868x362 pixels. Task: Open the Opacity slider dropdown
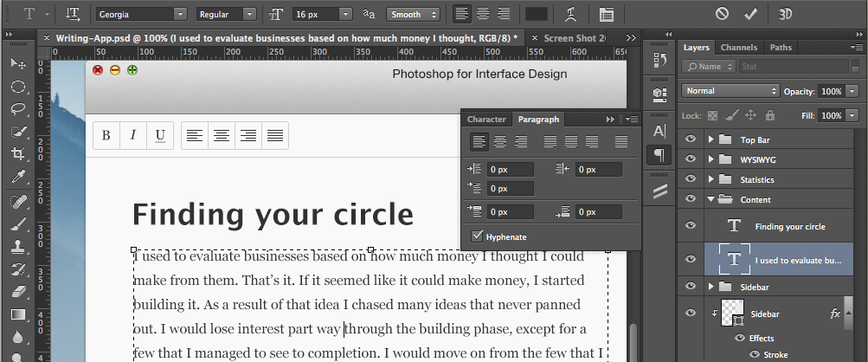pyautogui.click(x=852, y=92)
